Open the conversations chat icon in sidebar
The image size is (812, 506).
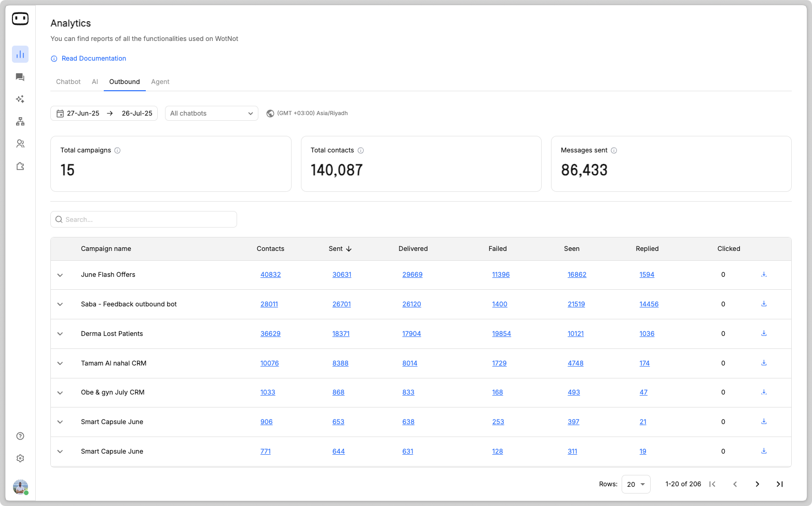tap(20, 77)
